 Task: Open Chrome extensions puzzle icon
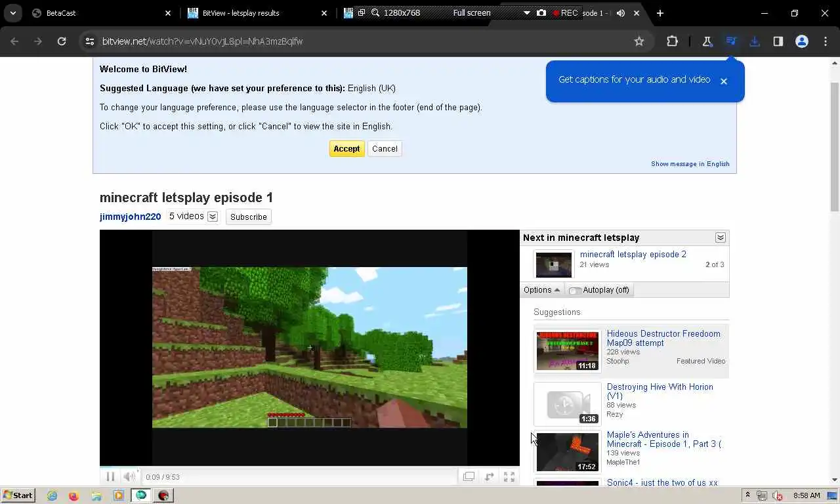click(672, 41)
